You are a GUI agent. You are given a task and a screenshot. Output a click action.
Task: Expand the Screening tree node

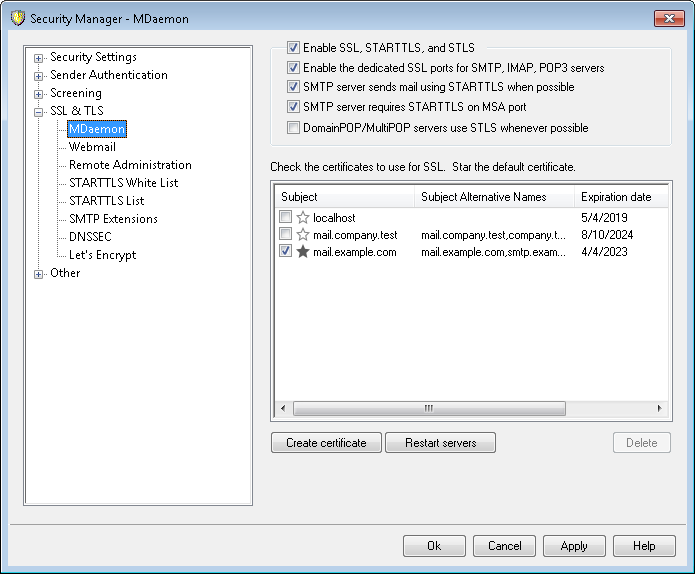click(x=39, y=94)
